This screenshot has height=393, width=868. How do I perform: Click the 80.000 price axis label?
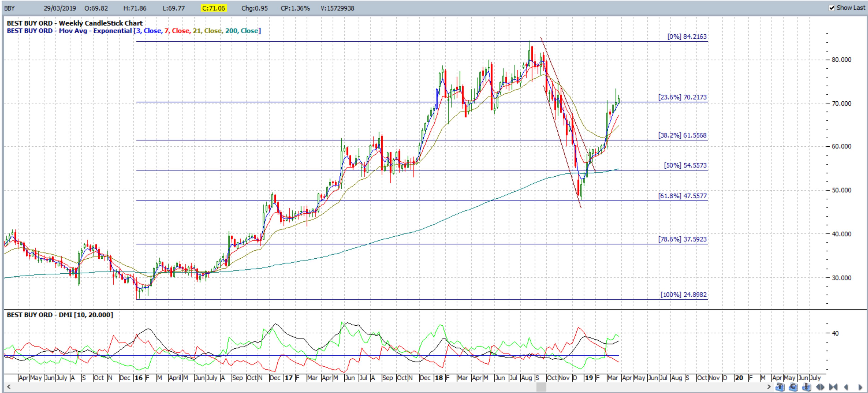841,60
